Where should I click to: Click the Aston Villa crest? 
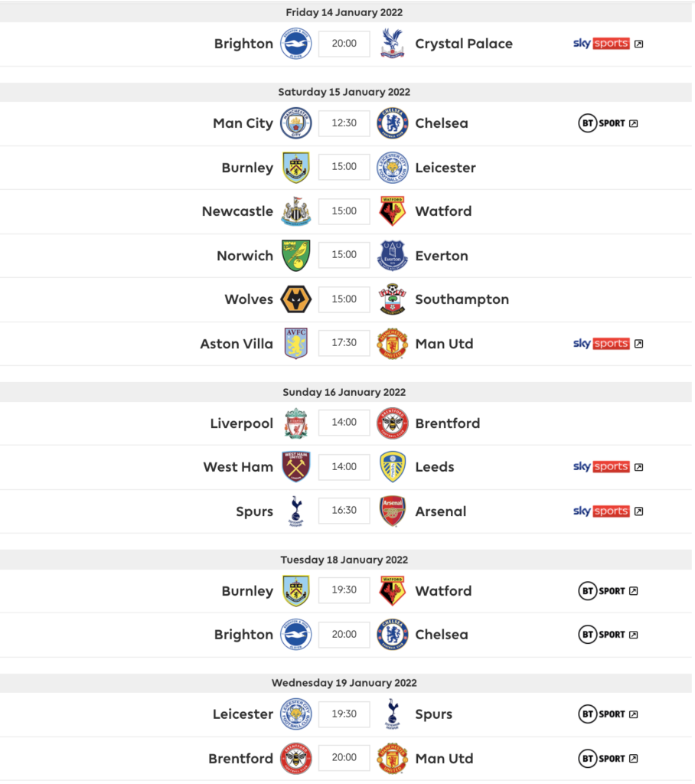click(x=296, y=343)
